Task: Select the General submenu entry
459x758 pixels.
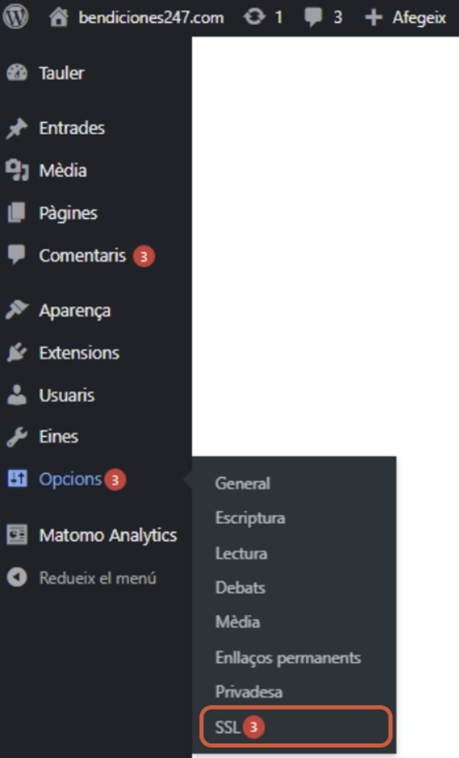Action: [242, 483]
